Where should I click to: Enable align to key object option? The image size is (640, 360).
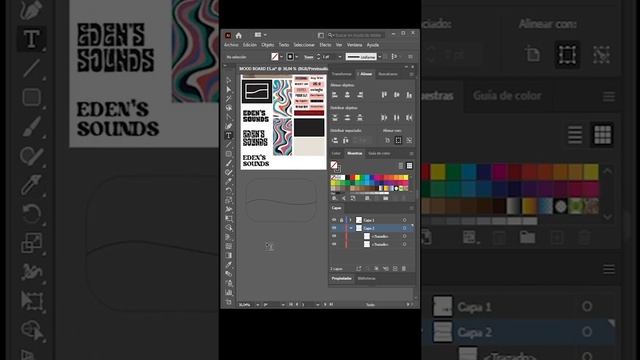[x=409, y=140]
